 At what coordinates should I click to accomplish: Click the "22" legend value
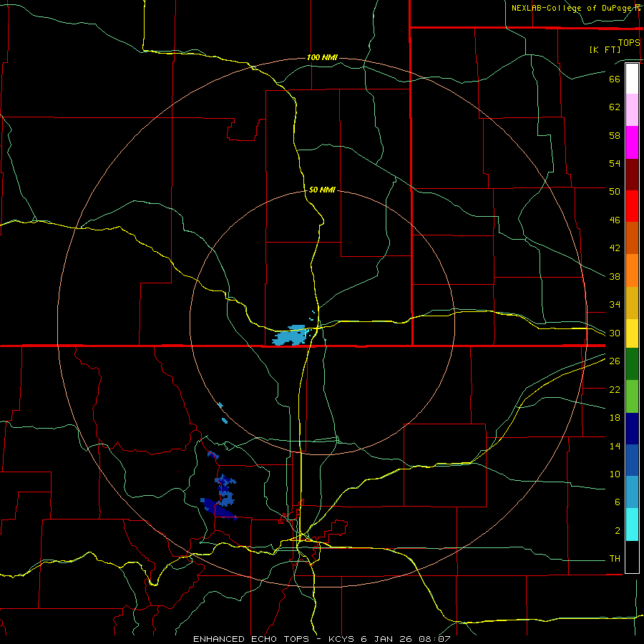coord(615,389)
